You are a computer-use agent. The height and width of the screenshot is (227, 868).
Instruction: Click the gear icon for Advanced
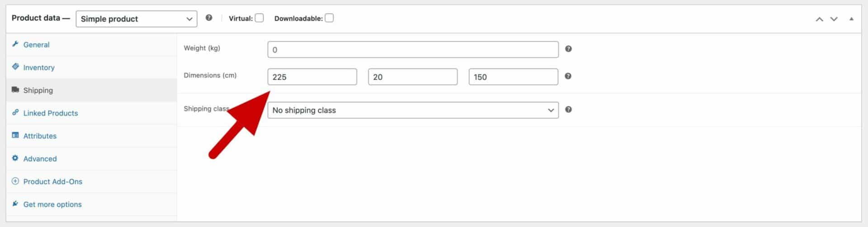[x=15, y=158]
